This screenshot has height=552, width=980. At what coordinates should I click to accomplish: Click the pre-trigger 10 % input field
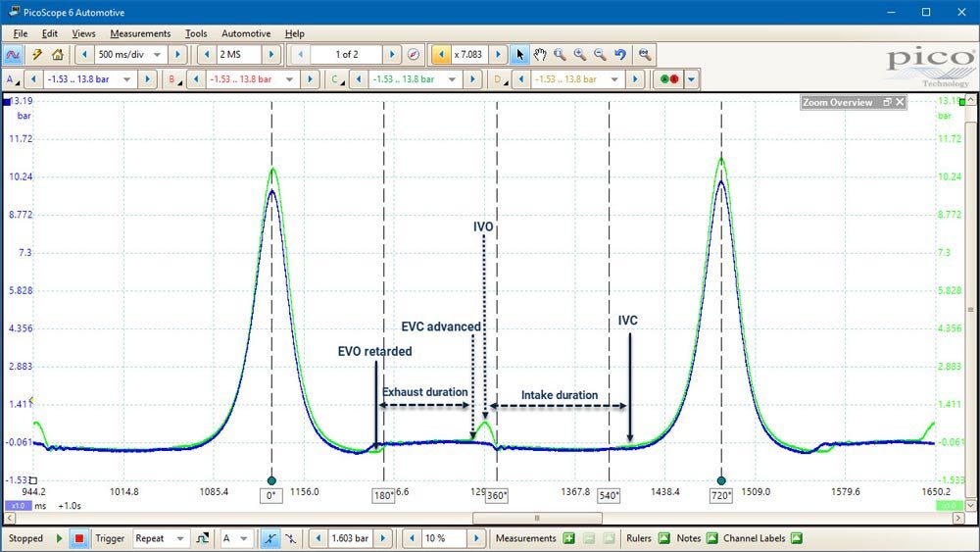pos(444,538)
